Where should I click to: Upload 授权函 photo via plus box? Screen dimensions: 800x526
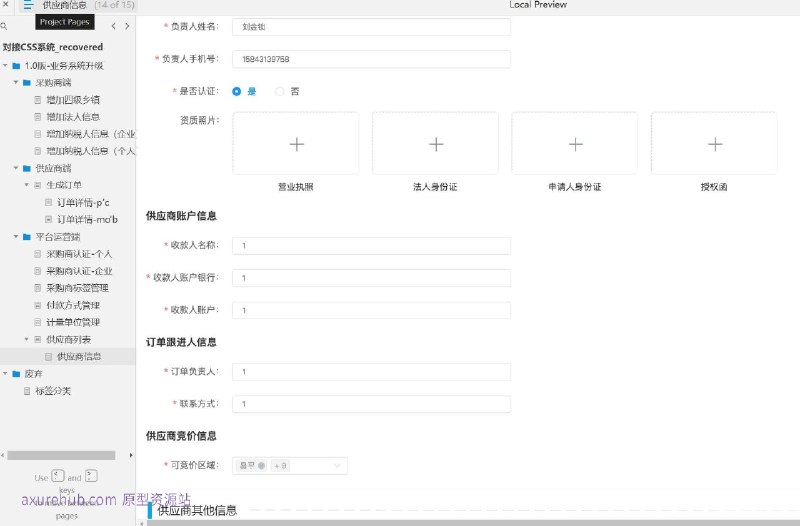pyautogui.click(x=714, y=143)
